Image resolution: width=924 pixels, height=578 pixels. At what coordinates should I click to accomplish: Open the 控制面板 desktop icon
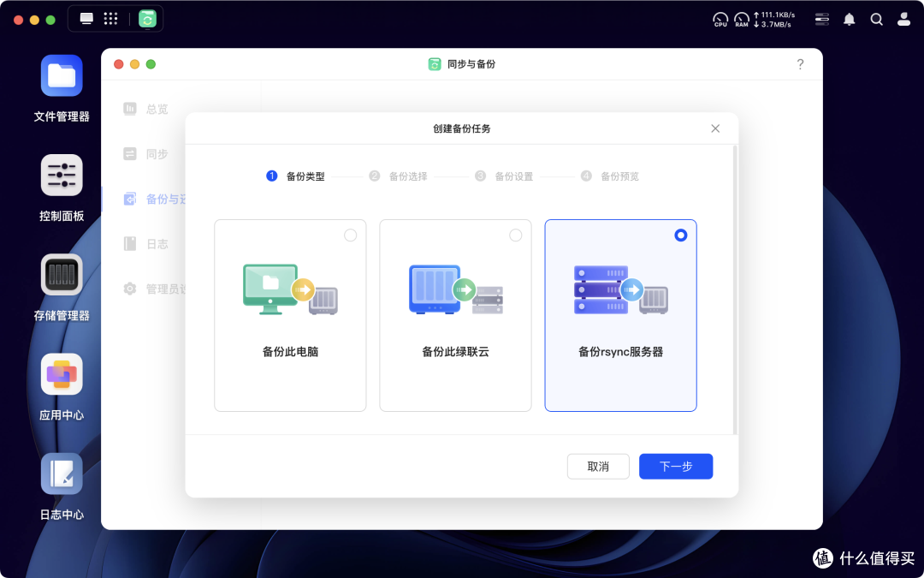pos(62,176)
